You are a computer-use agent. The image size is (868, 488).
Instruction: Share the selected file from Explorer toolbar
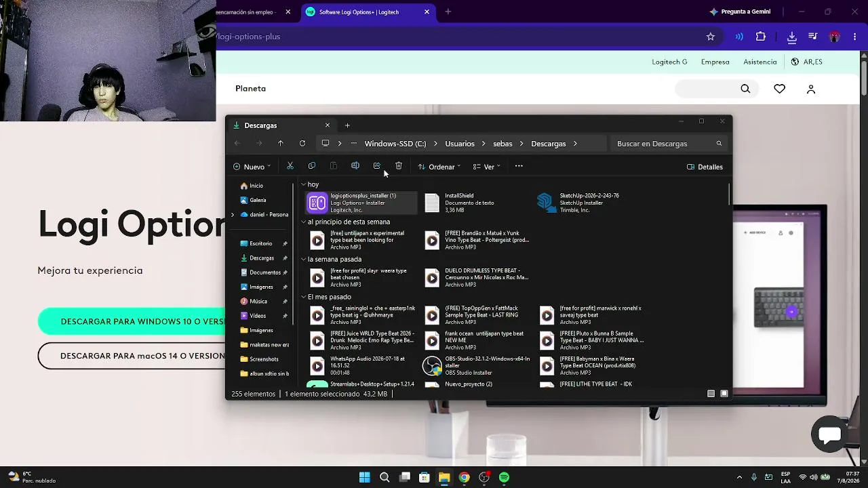[377, 166]
